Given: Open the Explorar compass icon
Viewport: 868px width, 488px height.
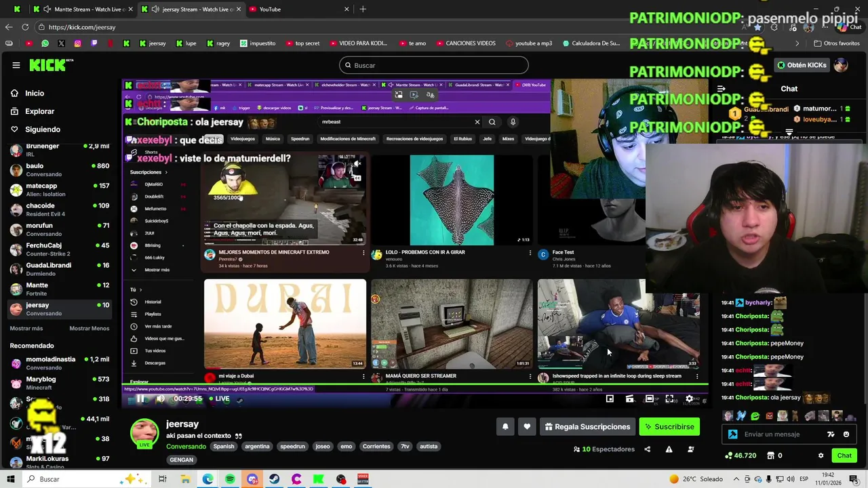Looking at the screenshot, I should tap(14, 111).
